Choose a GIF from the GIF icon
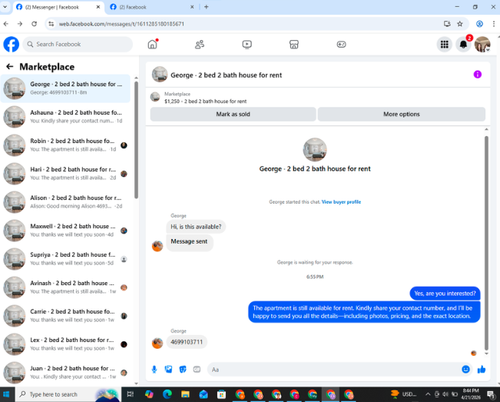Image resolution: width=500 pixels, height=402 pixels. click(197, 369)
